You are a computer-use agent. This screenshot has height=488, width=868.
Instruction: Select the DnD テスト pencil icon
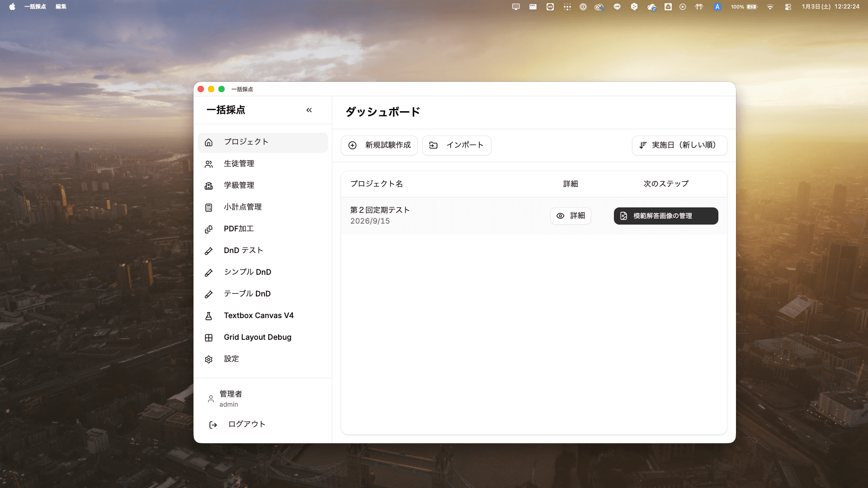(x=208, y=250)
